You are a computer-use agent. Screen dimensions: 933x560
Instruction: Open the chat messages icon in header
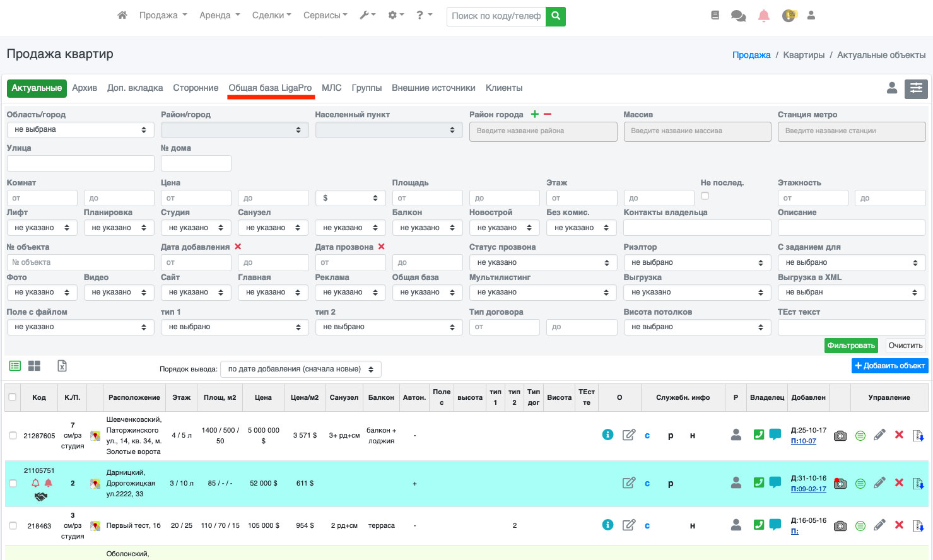tap(738, 16)
